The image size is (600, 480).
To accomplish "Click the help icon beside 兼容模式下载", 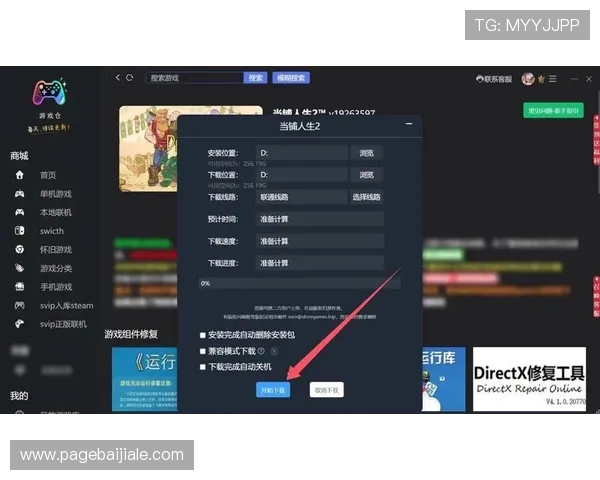I will 261,351.
